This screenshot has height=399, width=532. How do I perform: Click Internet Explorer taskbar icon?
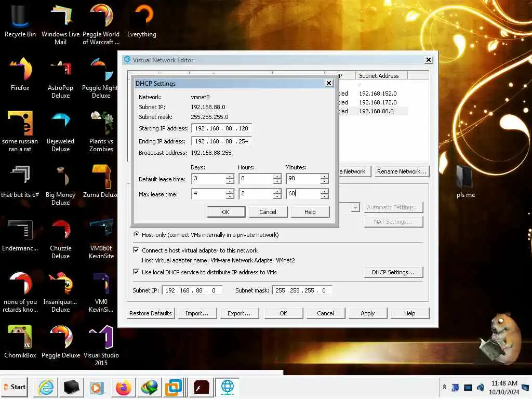point(46,387)
